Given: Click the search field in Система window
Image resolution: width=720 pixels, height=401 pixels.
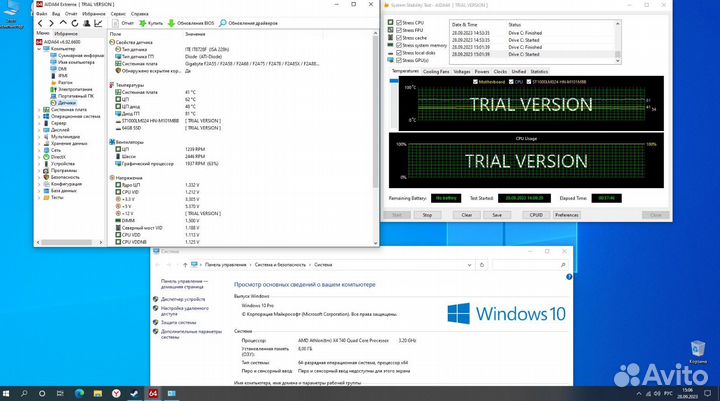Looking at the screenshot, I should coord(529,265).
